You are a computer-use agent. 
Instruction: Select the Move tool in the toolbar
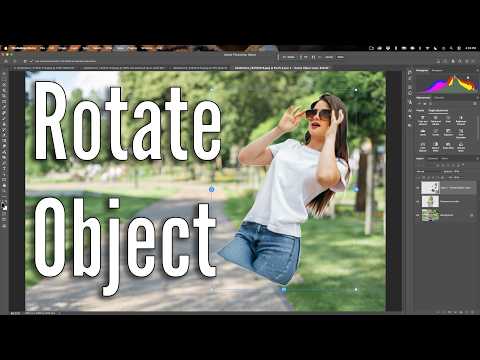[x=4, y=74]
